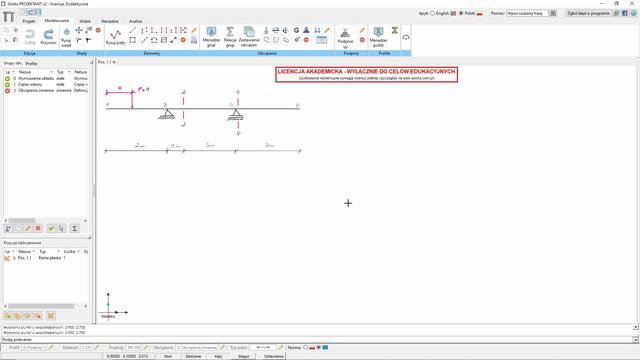Click the I-beam profile icon

394,30
